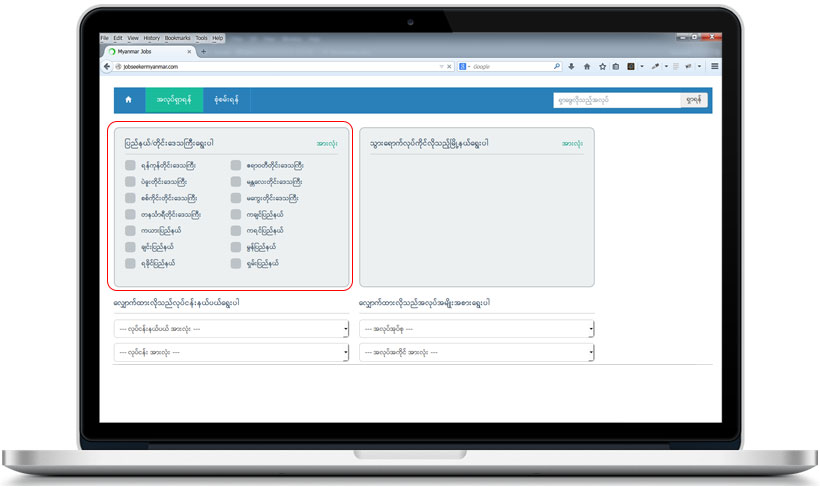This screenshot has height=487, width=820.
Task: Enable the Tanintharyi Region (တနင်္သာရီတိုင်းဒေသကြီး) checkbox
Action: coord(130,214)
